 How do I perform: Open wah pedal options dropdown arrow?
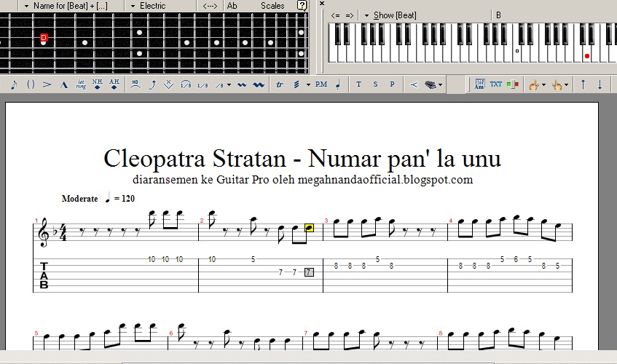pos(440,84)
